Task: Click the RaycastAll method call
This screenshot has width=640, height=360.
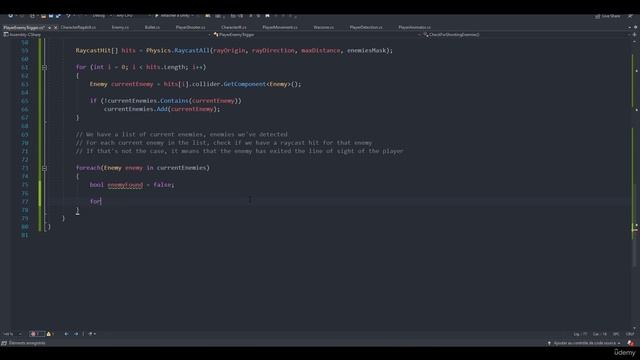Action: click(x=191, y=51)
